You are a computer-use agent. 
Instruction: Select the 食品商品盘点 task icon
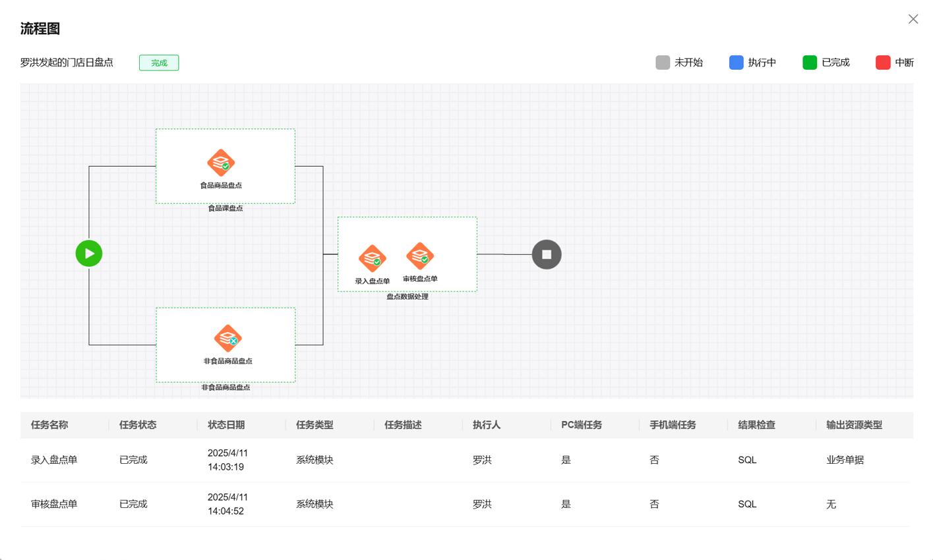pos(221,163)
